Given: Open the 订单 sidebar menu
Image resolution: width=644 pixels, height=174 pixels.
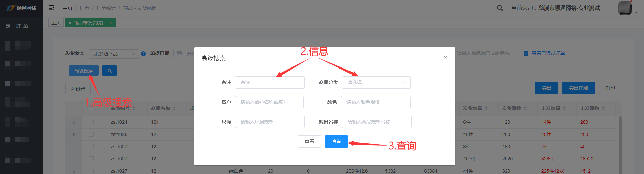Looking at the screenshot, I should (22, 26).
